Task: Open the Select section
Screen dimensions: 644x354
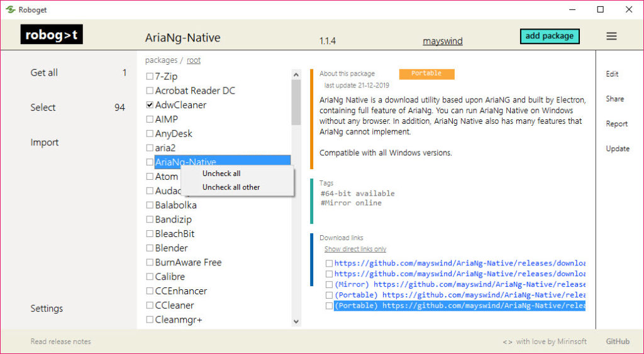Action: click(43, 108)
